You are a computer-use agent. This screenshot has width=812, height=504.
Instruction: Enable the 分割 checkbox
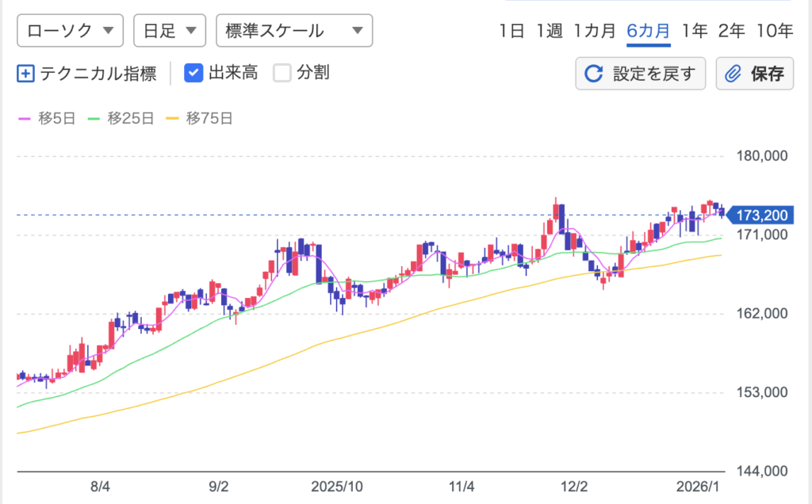pyautogui.click(x=282, y=74)
